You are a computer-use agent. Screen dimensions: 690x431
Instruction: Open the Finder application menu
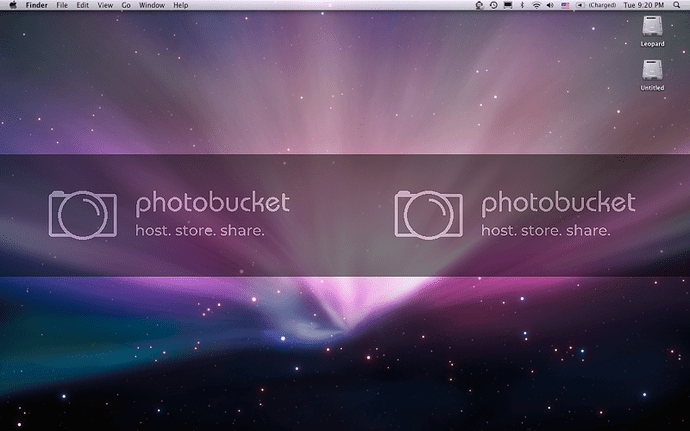tap(37, 5)
